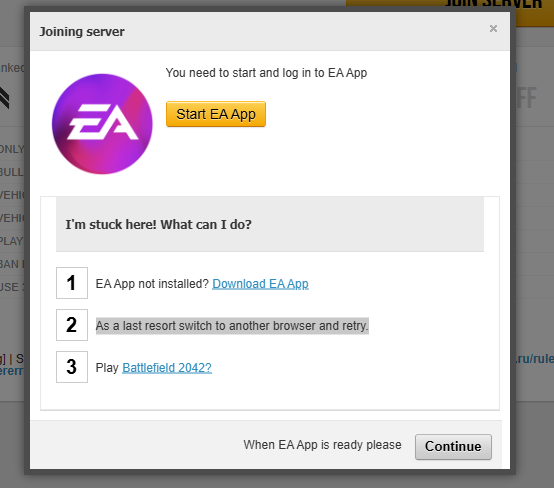
Task: Click "When EA App is ready please" text
Action: [322, 445]
